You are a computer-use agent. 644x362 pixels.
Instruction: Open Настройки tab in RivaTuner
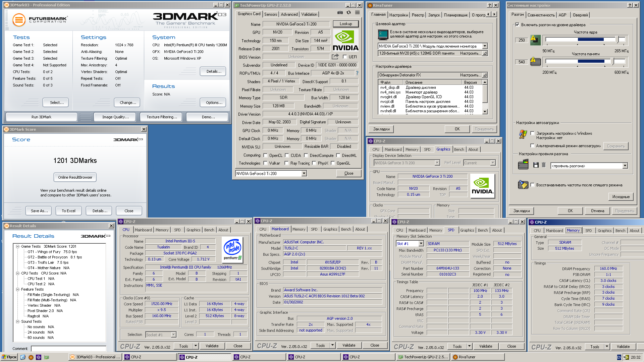(399, 15)
